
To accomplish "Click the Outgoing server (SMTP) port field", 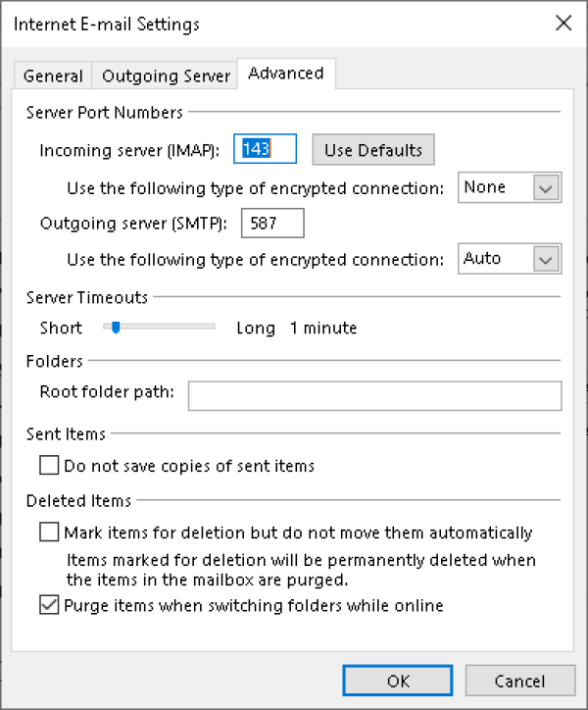I will pos(271,224).
